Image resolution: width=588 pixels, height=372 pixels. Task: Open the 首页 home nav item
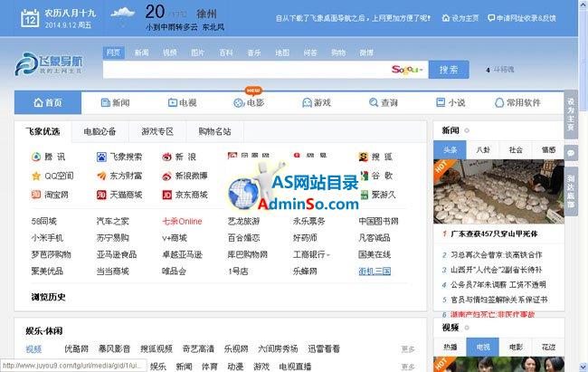coord(48,102)
